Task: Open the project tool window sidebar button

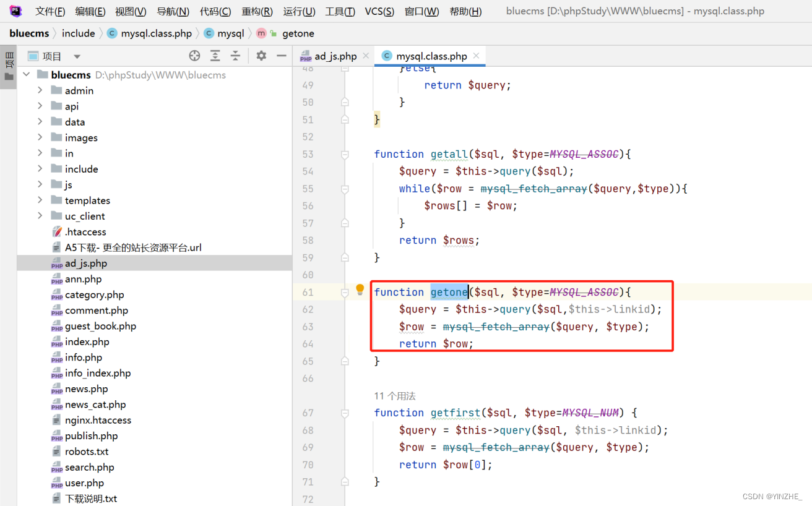Action: coord(9,67)
